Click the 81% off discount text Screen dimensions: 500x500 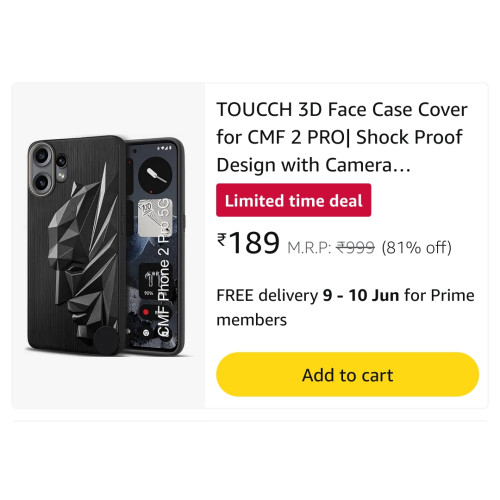(x=417, y=248)
